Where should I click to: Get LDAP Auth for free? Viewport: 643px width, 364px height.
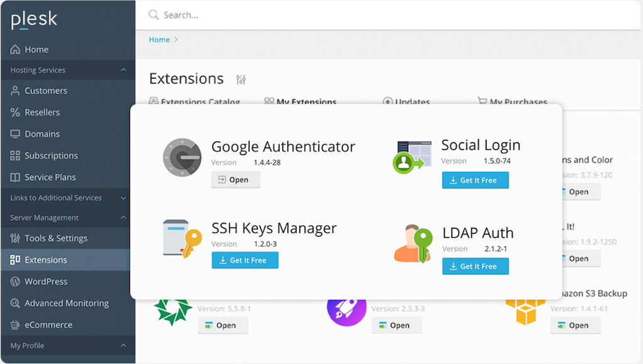475,266
